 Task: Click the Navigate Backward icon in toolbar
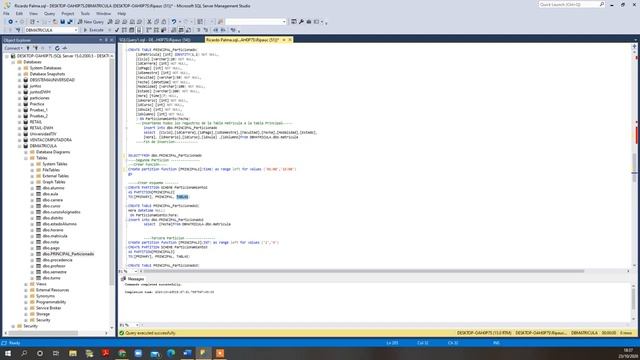[11, 22]
